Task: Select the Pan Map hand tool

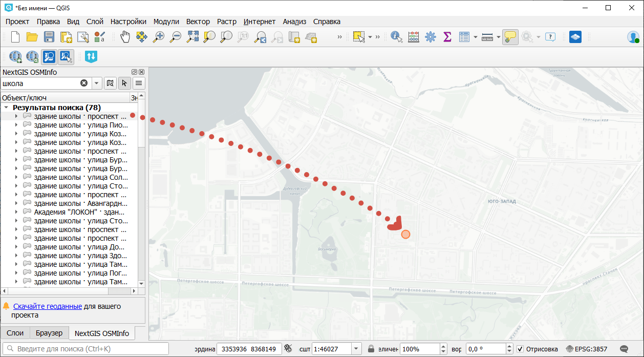Action: point(125,37)
